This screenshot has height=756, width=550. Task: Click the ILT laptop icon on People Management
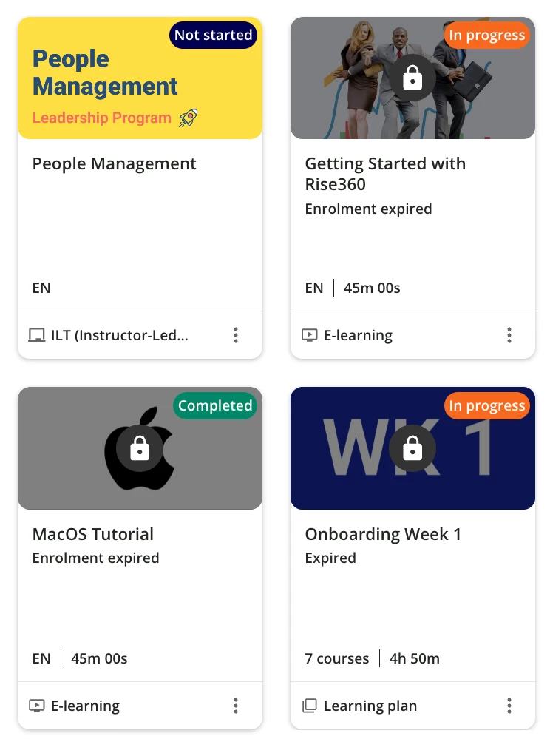[x=37, y=336]
